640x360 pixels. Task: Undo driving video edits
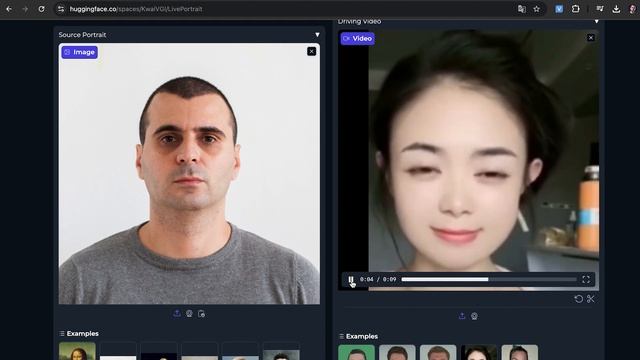coord(578,299)
